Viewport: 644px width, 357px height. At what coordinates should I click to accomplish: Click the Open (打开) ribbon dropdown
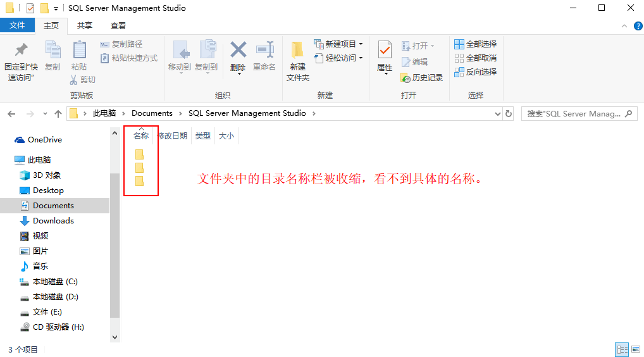coord(418,46)
